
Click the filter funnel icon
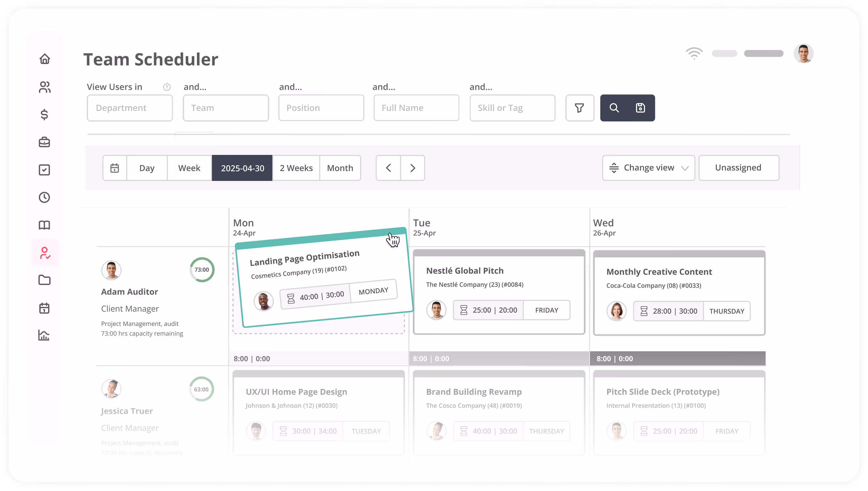click(x=580, y=108)
